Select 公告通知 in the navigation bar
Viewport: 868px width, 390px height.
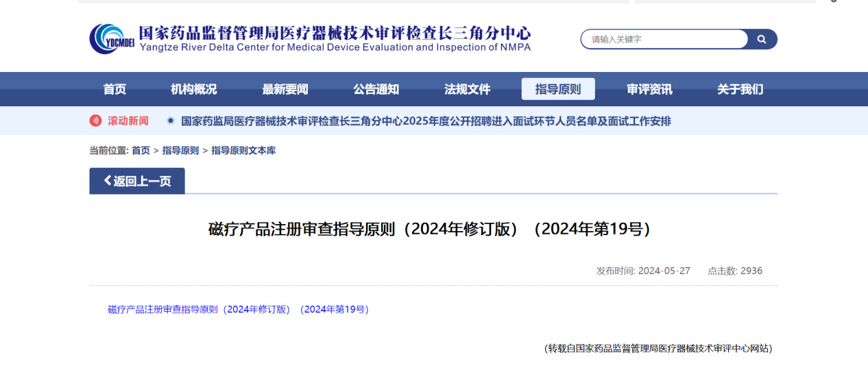click(376, 89)
